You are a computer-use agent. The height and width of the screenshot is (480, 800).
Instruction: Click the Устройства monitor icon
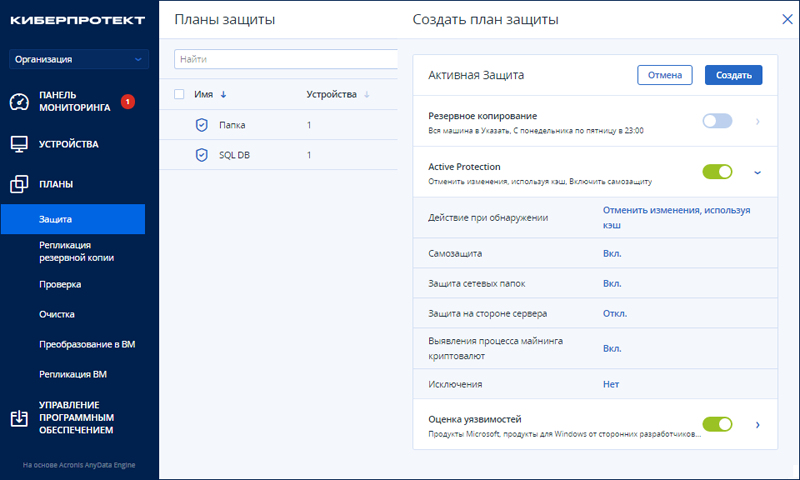pyautogui.click(x=19, y=144)
